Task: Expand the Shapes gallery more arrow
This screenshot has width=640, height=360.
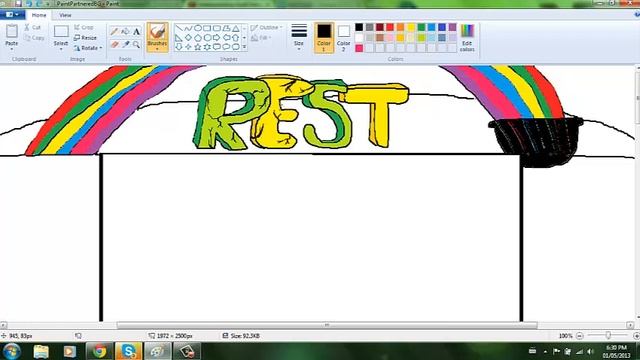Action: coord(244,47)
